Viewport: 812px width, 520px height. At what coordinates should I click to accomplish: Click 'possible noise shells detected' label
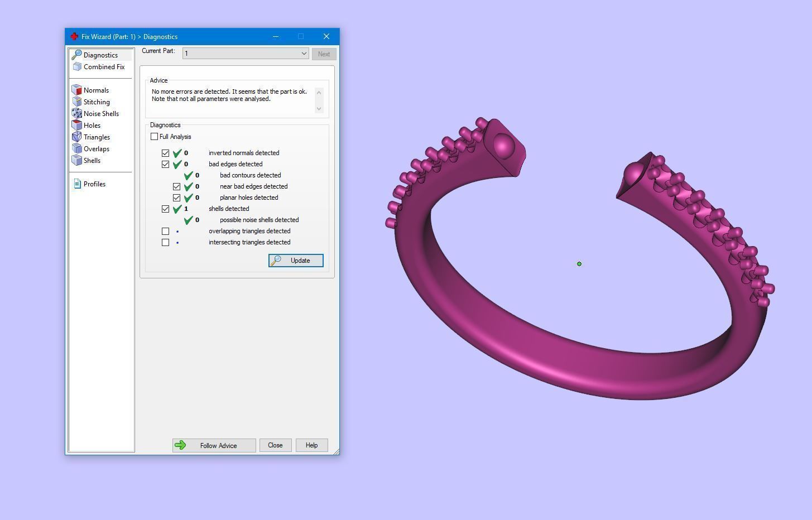click(259, 220)
